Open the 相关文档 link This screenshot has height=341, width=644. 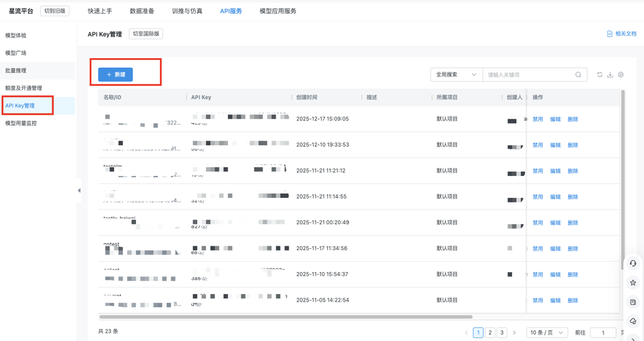[621, 34]
